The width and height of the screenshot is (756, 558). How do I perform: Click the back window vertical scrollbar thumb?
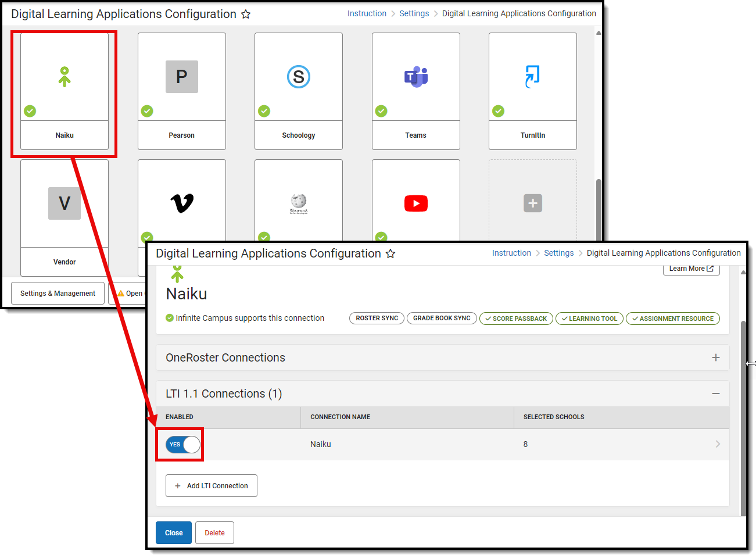(x=599, y=209)
